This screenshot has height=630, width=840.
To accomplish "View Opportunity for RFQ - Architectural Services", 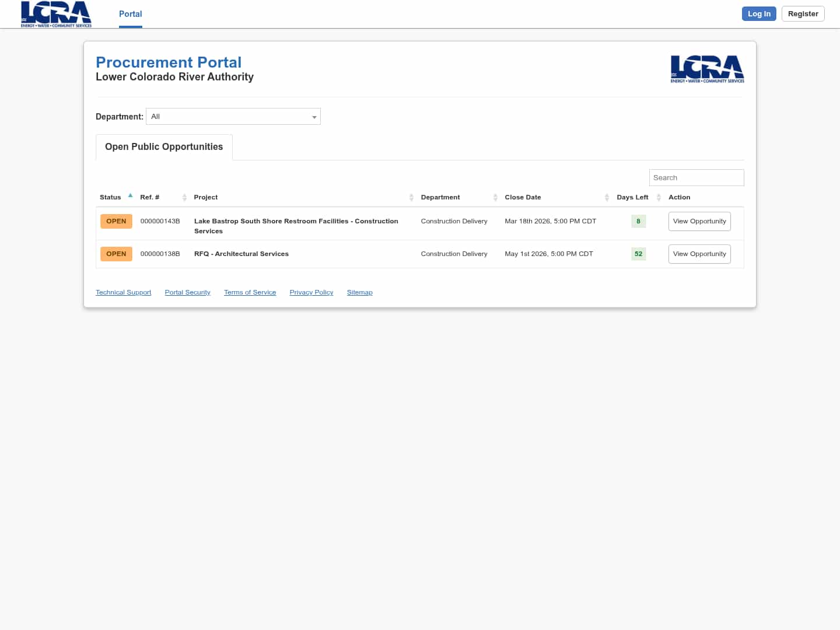I will [699, 254].
